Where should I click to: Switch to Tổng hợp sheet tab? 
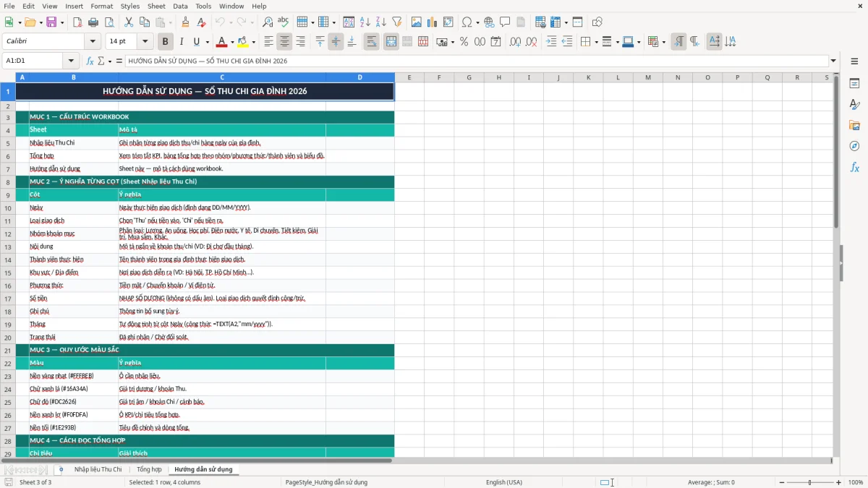(149, 469)
